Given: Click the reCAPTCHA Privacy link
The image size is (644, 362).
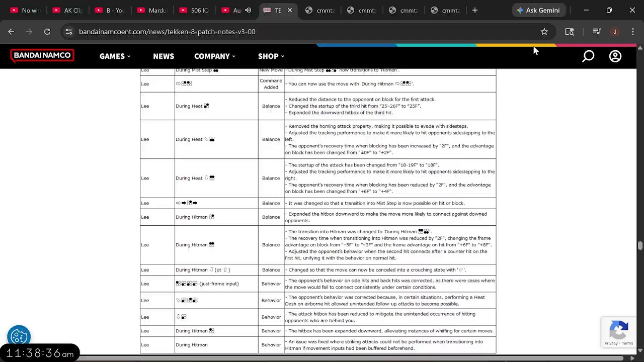Looking at the screenshot, I should pos(611,343).
